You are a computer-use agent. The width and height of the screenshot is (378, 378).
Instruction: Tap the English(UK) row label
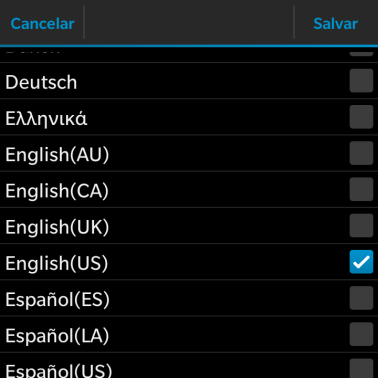tap(57, 227)
